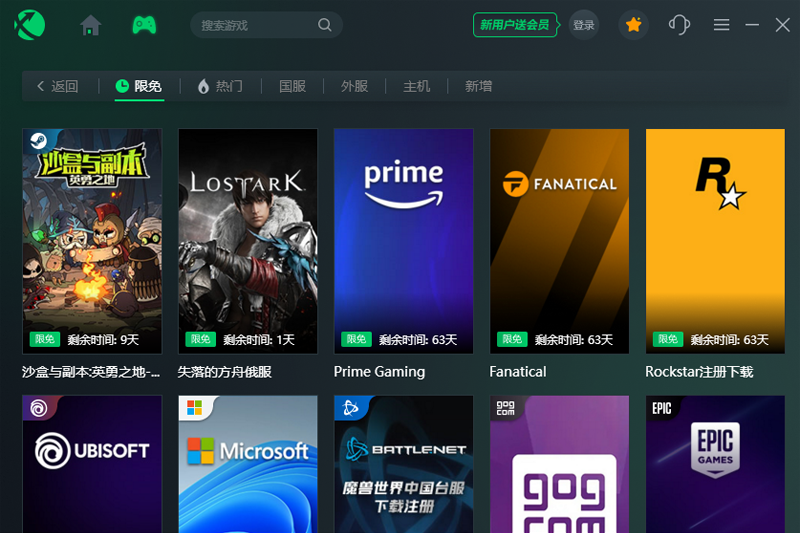The image size is (800, 533).
Task: Click the Fanatical title text
Action: tap(517, 372)
